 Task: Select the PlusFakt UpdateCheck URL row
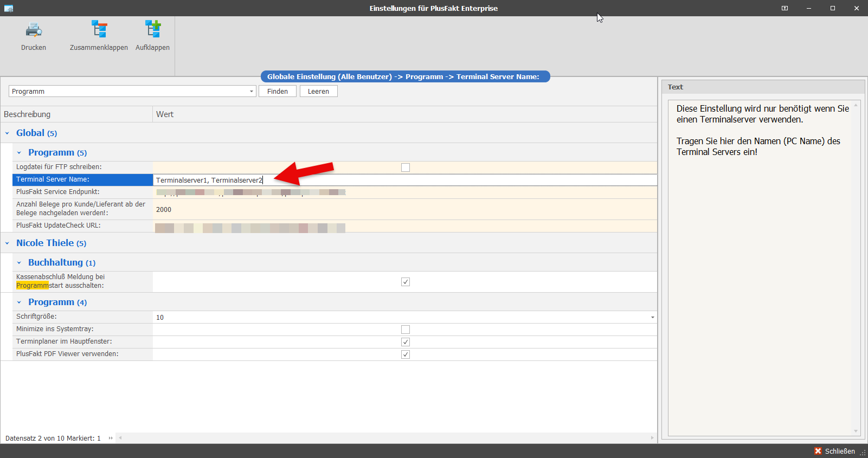point(82,225)
